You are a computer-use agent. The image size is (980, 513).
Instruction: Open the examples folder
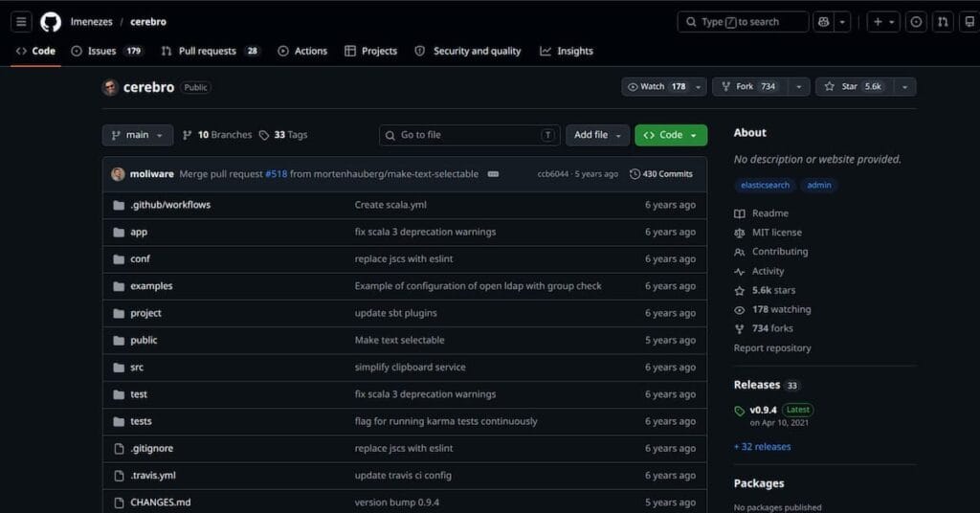pyautogui.click(x=151, y=286)
